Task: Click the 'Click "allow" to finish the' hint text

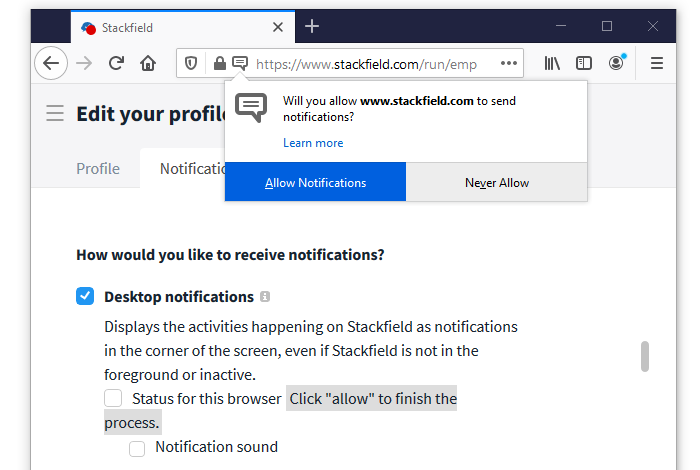Action: click(373, 399)
